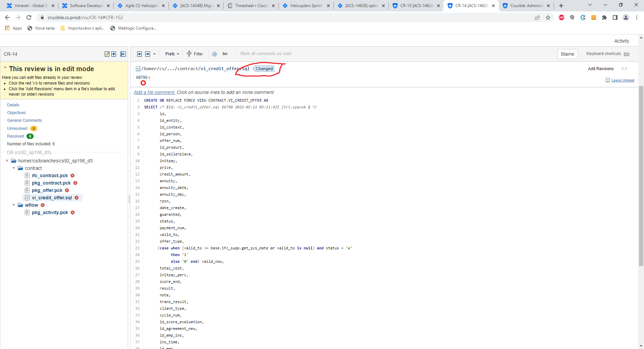Click the browser address bar
644x349 pixels.
coord(285,17)
